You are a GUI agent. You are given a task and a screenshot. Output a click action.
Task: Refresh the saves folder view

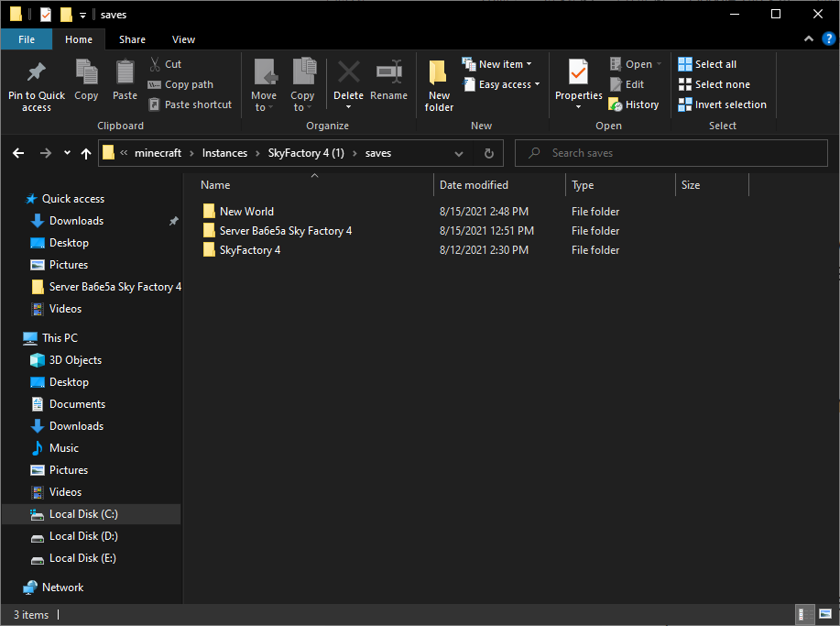point(488,153)
